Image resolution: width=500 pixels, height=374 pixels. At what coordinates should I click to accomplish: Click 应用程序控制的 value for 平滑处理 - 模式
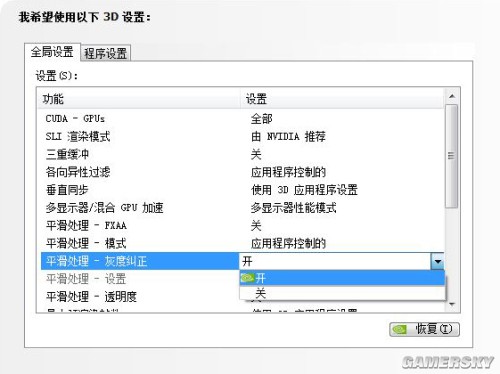tap(288, 243)
